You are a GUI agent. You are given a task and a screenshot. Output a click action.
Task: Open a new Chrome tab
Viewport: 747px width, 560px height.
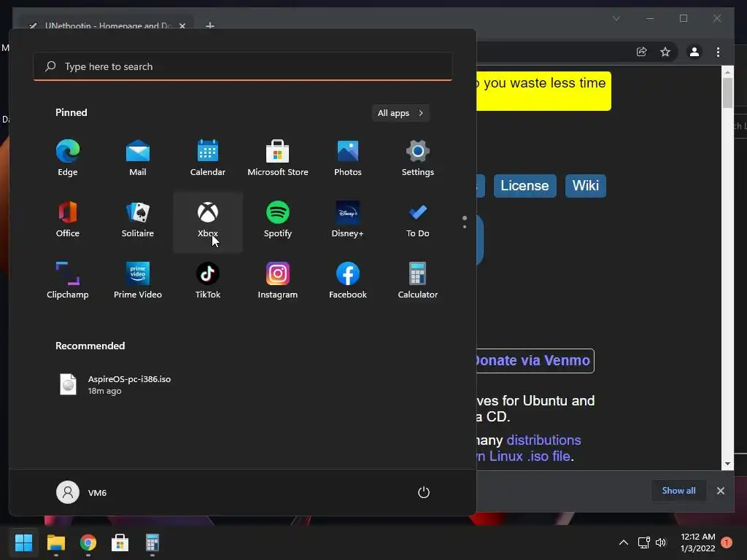[x=209, y=26]
